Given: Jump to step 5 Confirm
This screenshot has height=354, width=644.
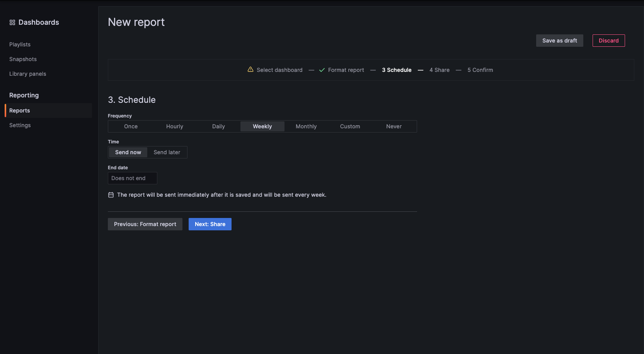Looking at the screenshot, I should click(480, 70).
